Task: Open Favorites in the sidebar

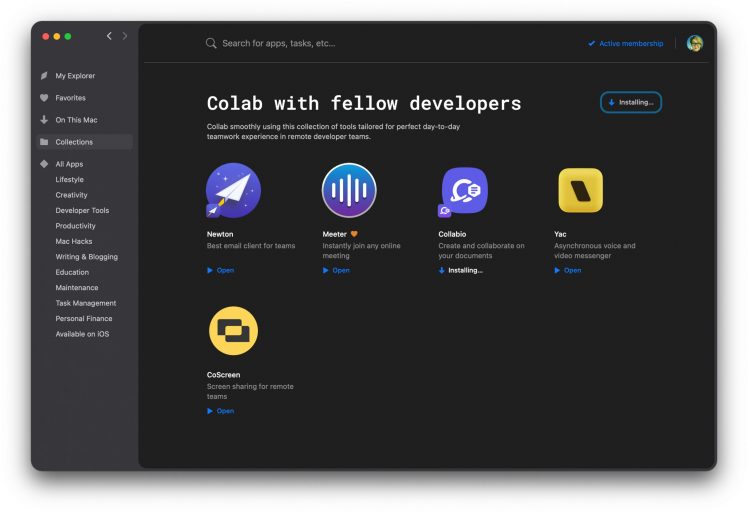Action: pyautogui.click(x=70, y=98)
